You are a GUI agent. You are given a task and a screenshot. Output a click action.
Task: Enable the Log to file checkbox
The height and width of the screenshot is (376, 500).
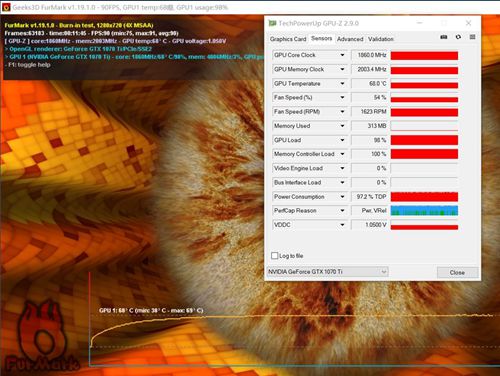click(x=275, y=256)
